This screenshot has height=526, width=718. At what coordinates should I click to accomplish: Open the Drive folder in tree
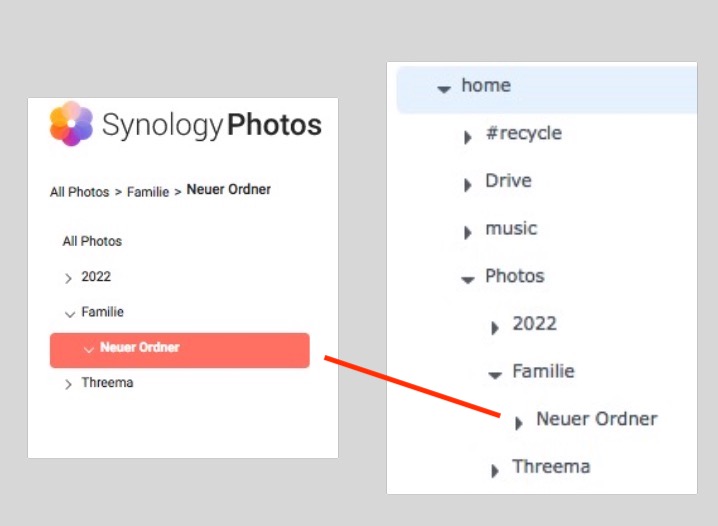pos(508,181)
